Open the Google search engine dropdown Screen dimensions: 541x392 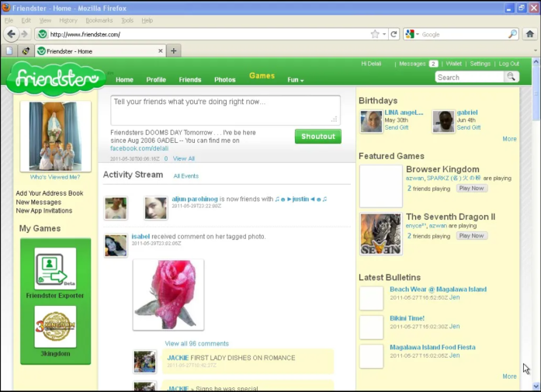(x=412, y=34)
